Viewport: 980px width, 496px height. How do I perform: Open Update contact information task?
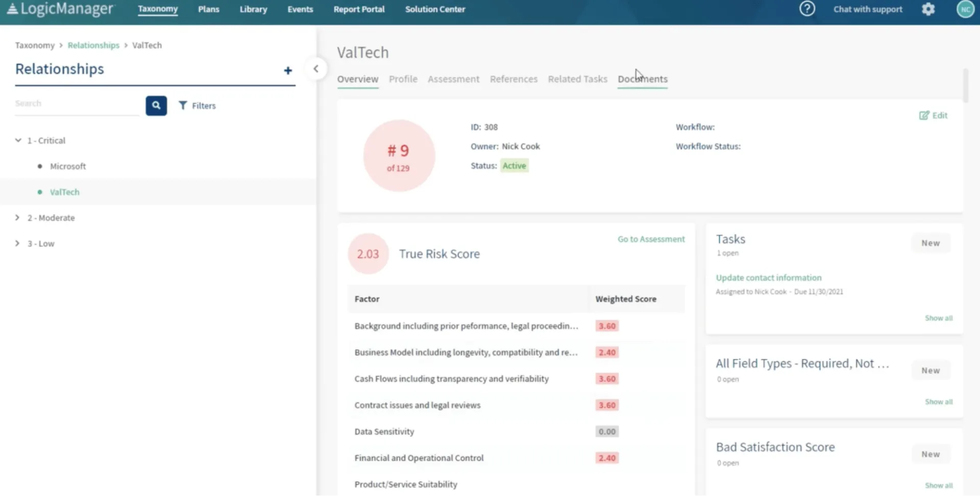point(768,278)
